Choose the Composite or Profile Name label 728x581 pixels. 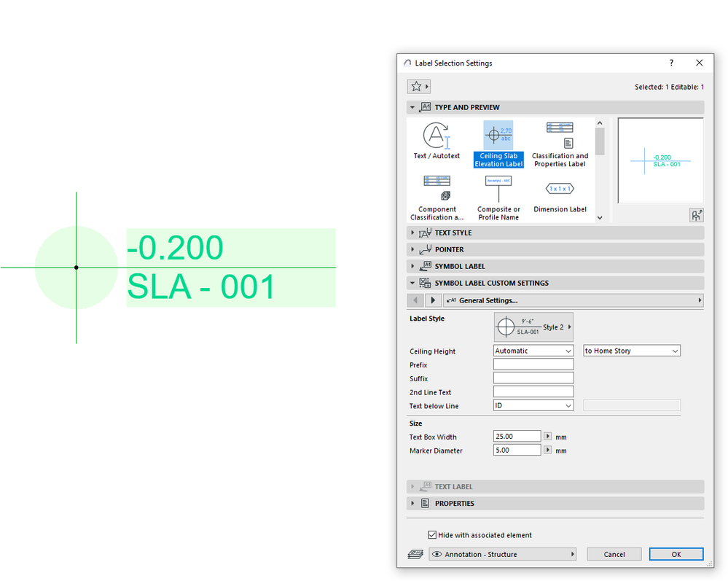pyautogui.click(x=498, y=195)
